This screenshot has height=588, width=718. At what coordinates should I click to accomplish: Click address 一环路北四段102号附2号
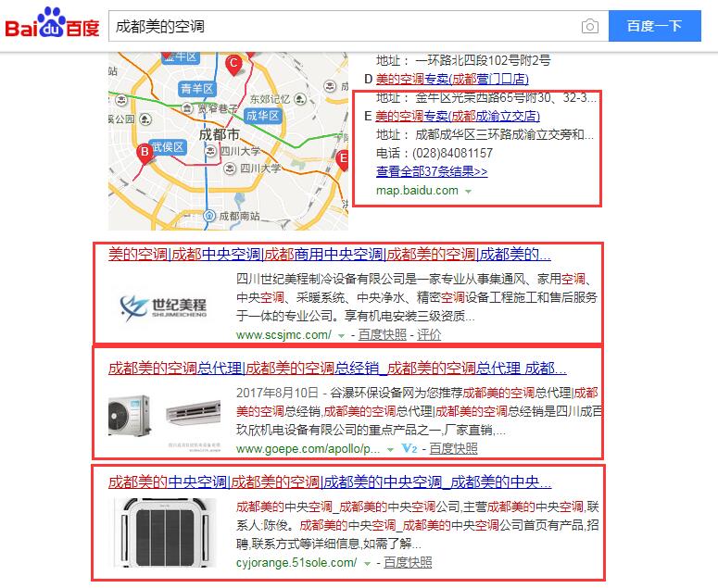(x=483, y=60)
